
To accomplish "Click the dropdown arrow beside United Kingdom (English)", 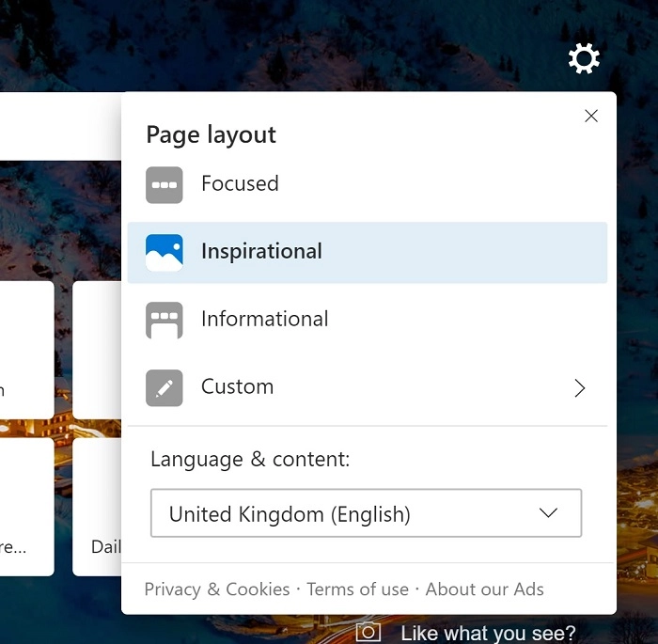I will [548, 513].
